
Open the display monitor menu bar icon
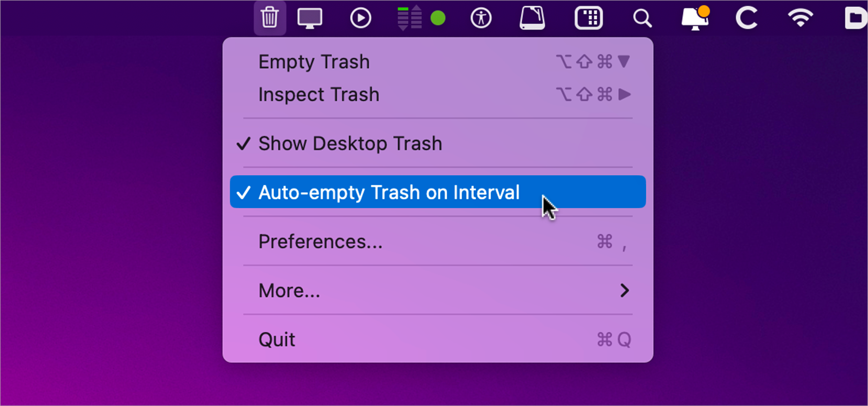click(310, 18)
